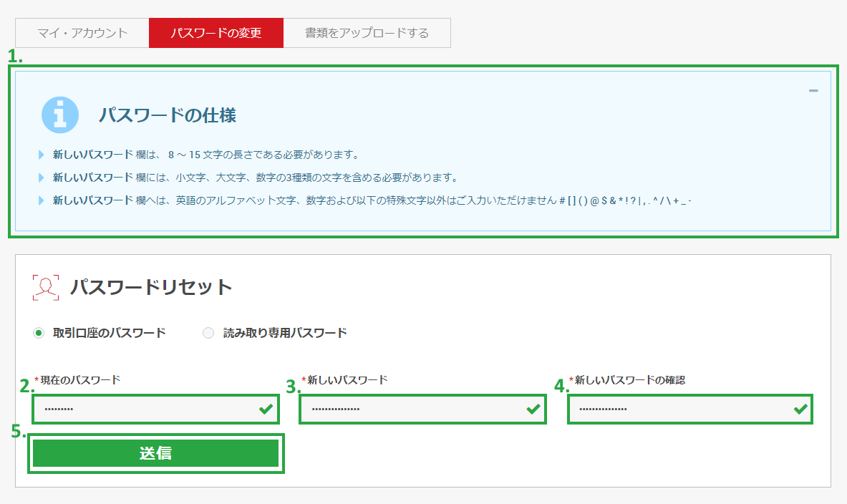This screenshot has height=504, width=847.
Task: Click the パスワードの仕様 heading text
Action: [168, 115]
